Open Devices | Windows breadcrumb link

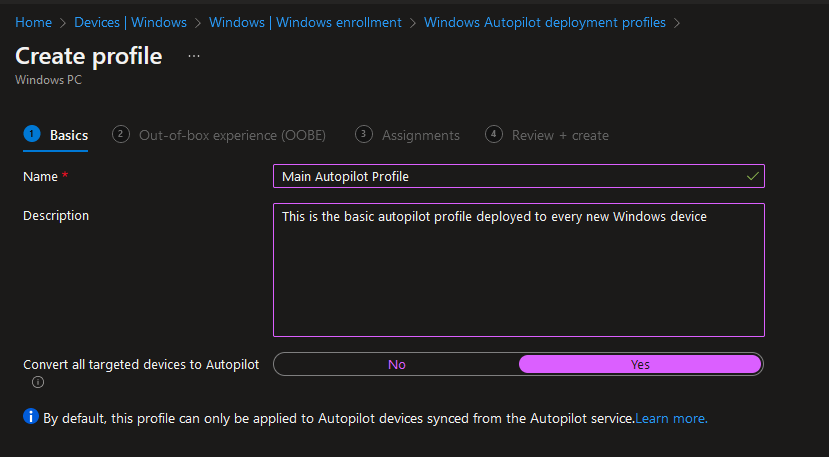pyautogui.click(x=130, y=23)
